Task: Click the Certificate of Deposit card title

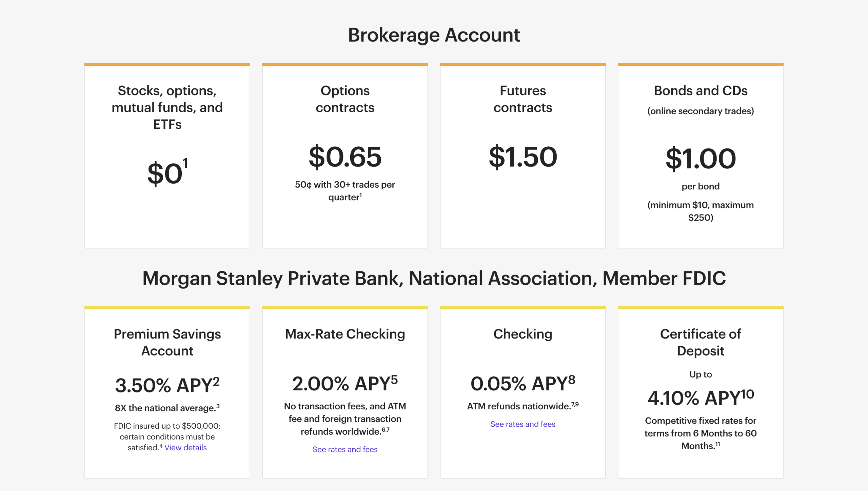Action: click(x=701, y=342)
